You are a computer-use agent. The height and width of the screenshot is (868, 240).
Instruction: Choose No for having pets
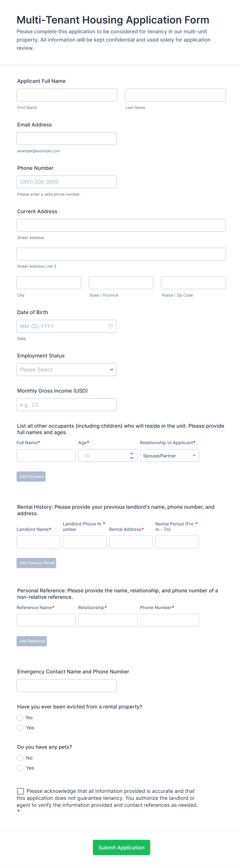[20, 758]
